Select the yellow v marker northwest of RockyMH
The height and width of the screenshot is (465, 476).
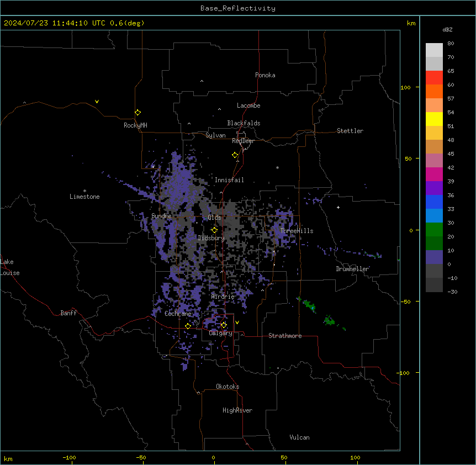97,102
